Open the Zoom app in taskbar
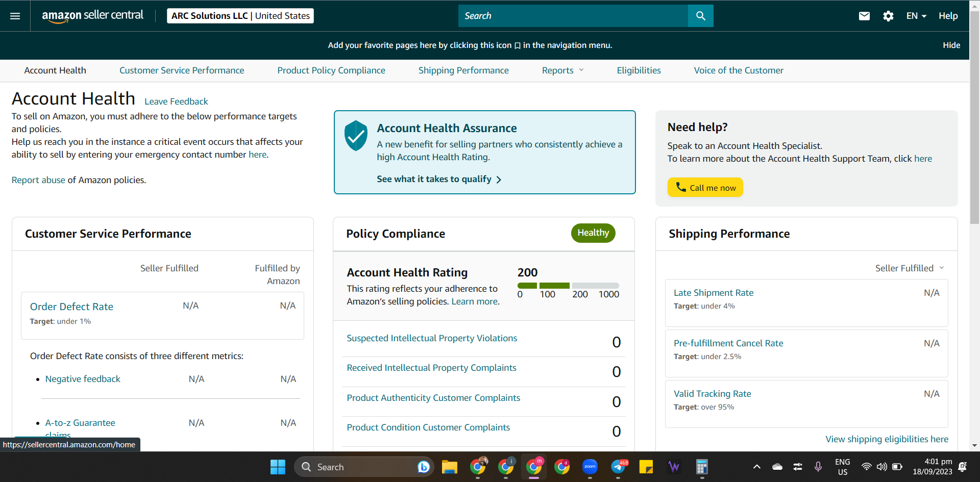Screen dimensions: 980x482 590,467
